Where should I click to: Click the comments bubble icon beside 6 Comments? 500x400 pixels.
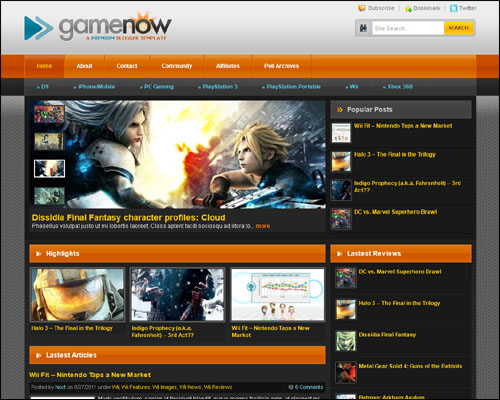coord(291,387)
